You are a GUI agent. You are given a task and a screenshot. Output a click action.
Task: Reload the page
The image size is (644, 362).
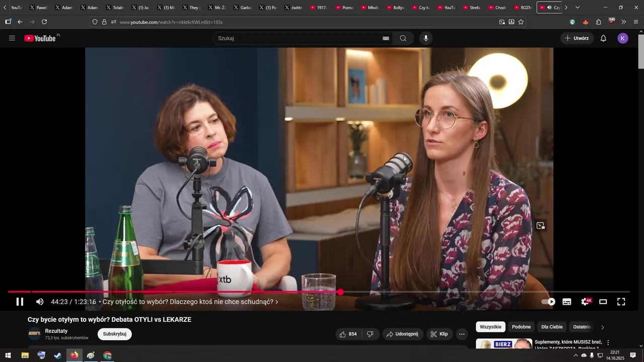click(x=44, y=22)
